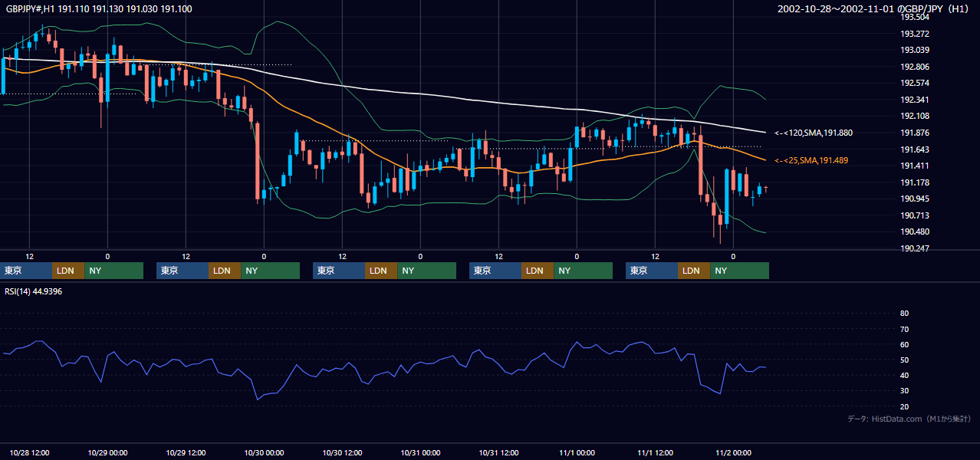This screenshot has height=460, width=980.
Task: Click price axis label 191.876
Action: coord(915,133)
